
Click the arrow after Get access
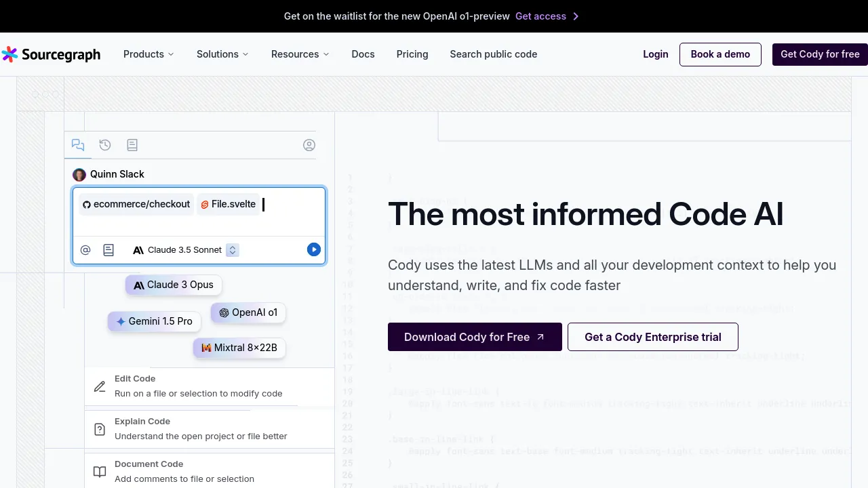pyautogui.click(x=576, y=16)
